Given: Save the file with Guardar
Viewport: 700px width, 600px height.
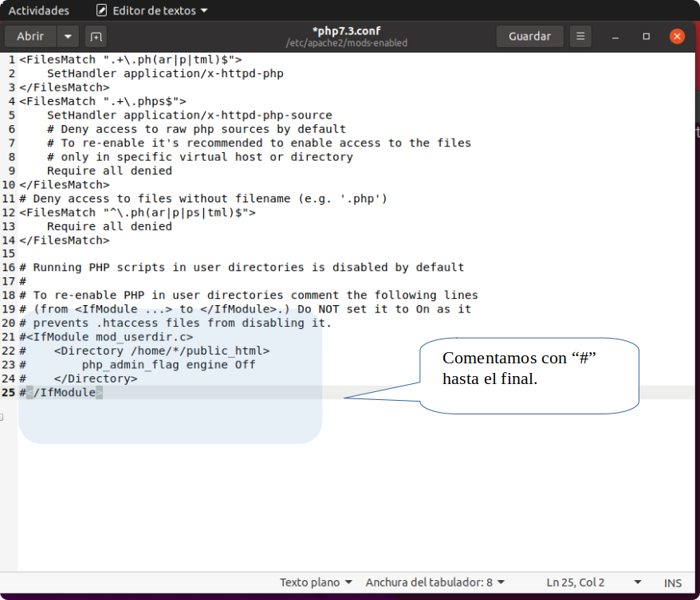Looking at the screenshot, I should click(x=530, y=36).
